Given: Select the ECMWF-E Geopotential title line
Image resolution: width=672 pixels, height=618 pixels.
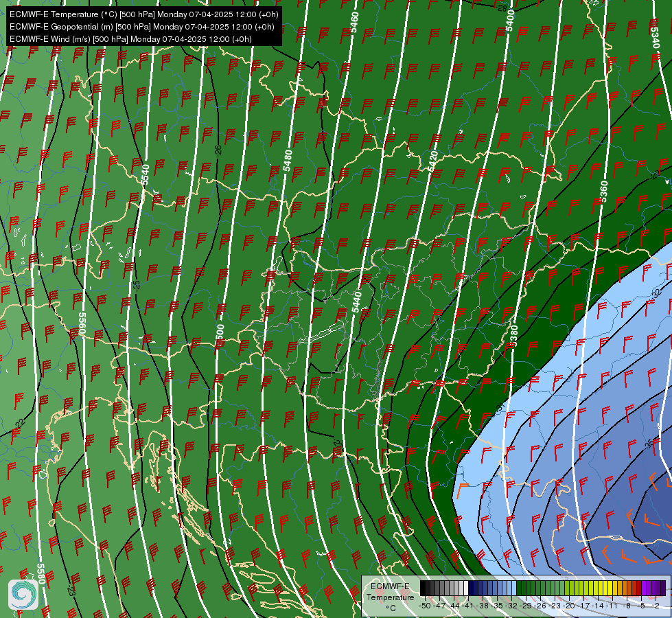Looking at the screenshot, I should click(142, 27).
